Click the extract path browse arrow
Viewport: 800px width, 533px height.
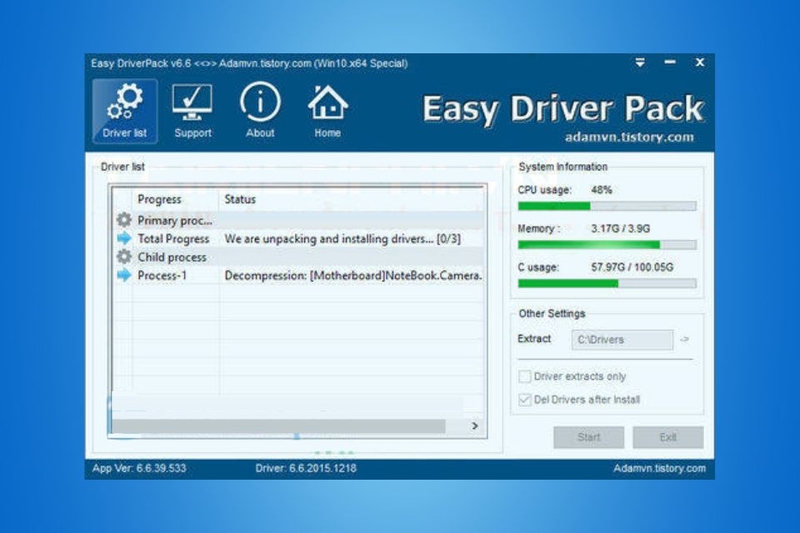(x=685, y=339)
